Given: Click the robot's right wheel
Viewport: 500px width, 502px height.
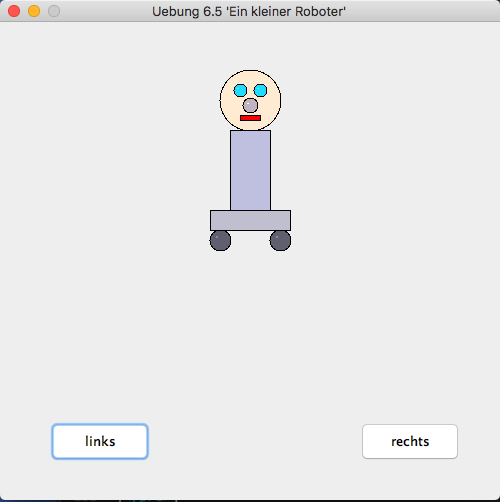Looking at the screenshot, I should [280, 240].
